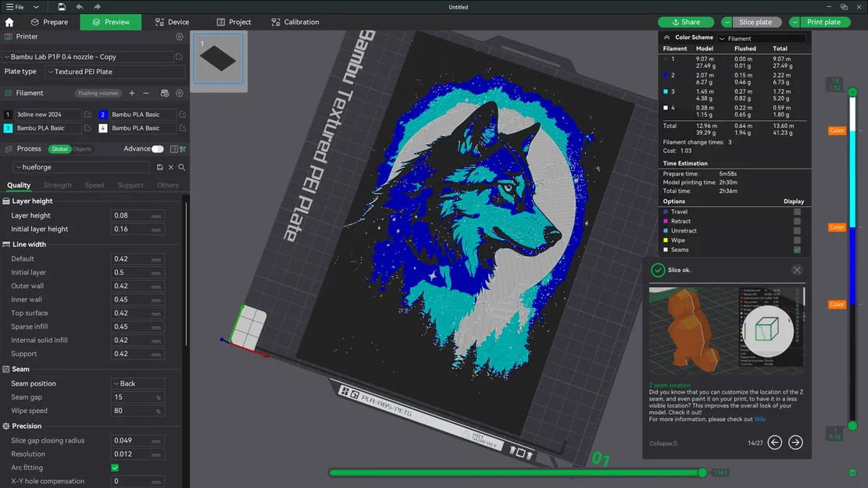Open the Calibration tab

click(295, 22)
